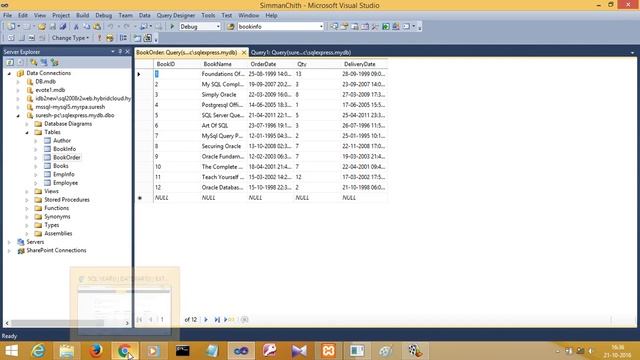
Task: Click the Save All toolbar icon
Action: coord(63,27)
